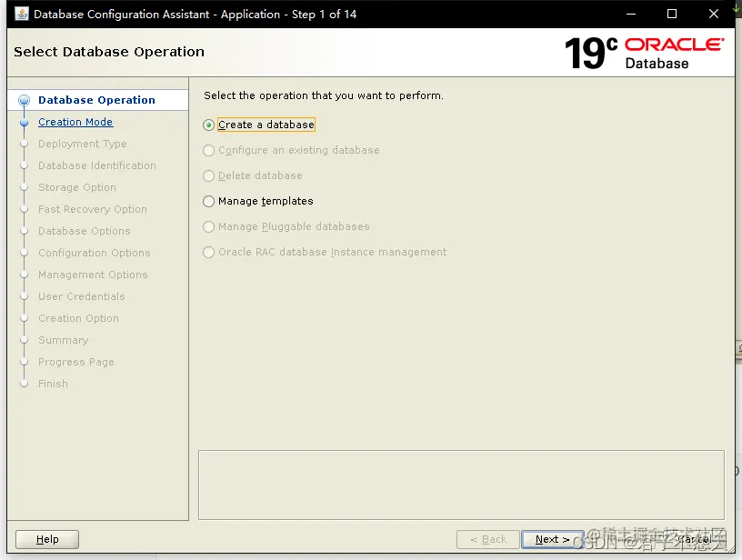
Task: Open the Creation Mode step link
Action: [x=75, y=122]
